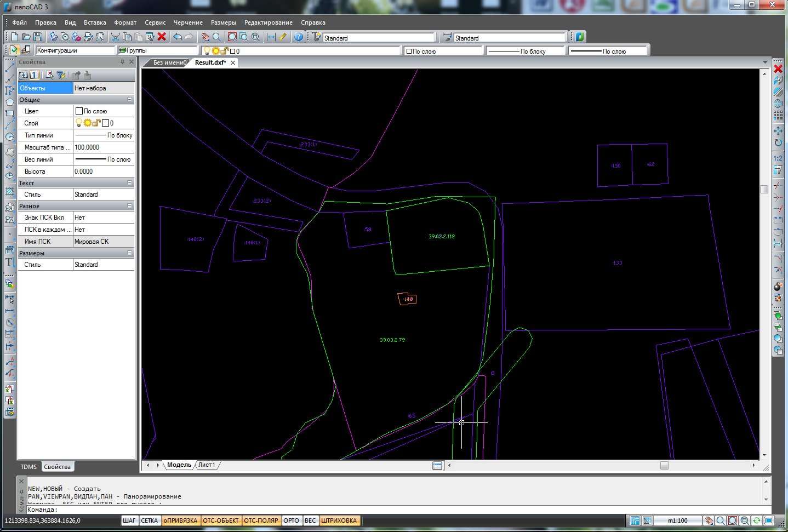This screenshot has height=532, width=788.
Task: Select the Circle tool in left toolbar
Action: coord(10,137)
